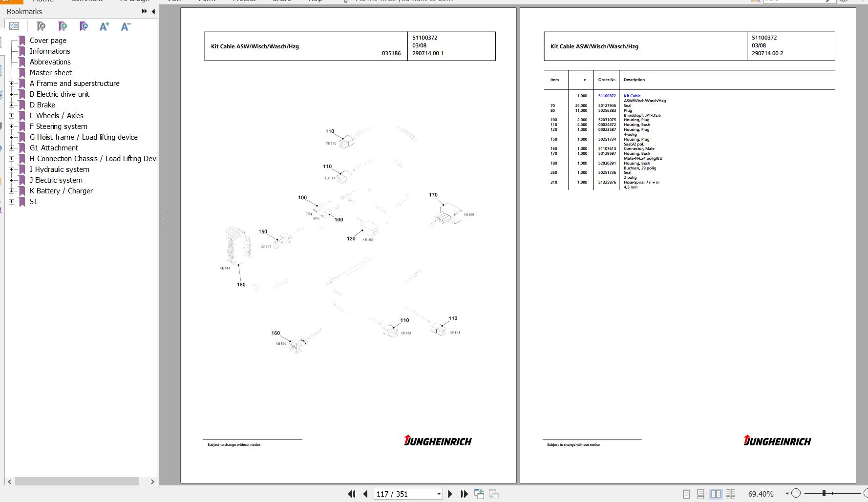
Task: Click the Kit Cable description link
Action: pos(632,96)
